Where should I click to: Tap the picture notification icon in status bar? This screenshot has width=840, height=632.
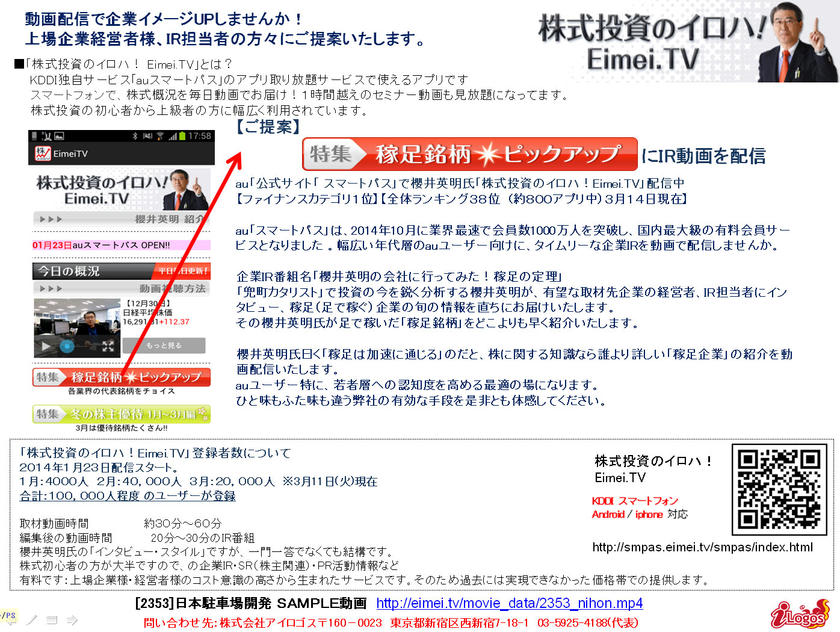tap(59, 137)
